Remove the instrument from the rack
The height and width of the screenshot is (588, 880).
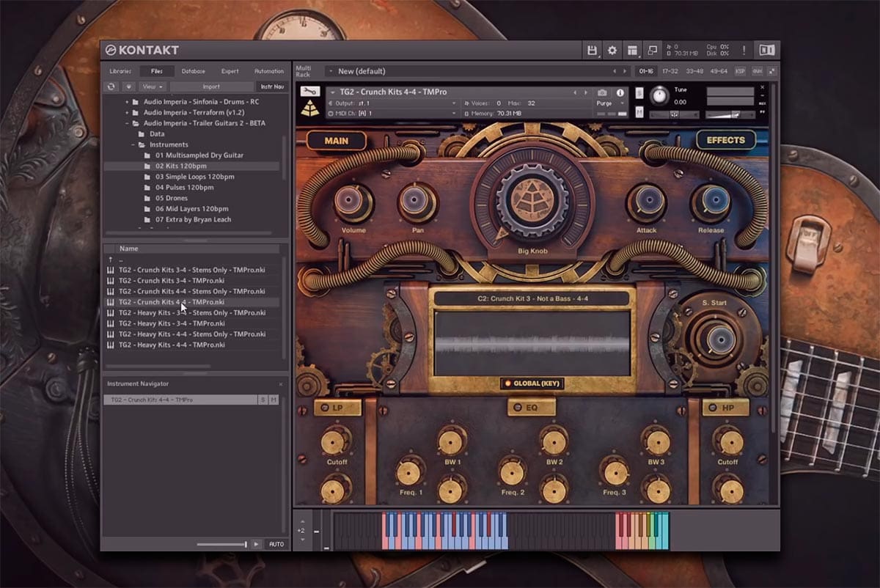coord(763,88)
